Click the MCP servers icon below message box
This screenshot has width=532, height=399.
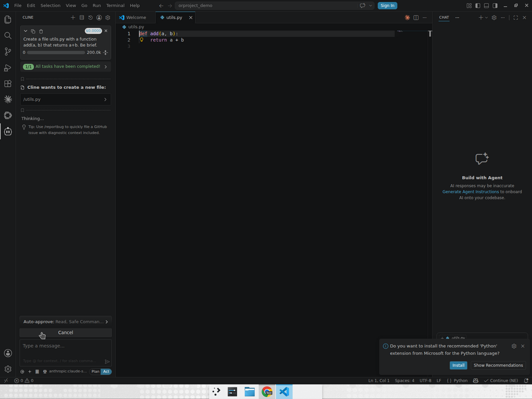point(37,371)
